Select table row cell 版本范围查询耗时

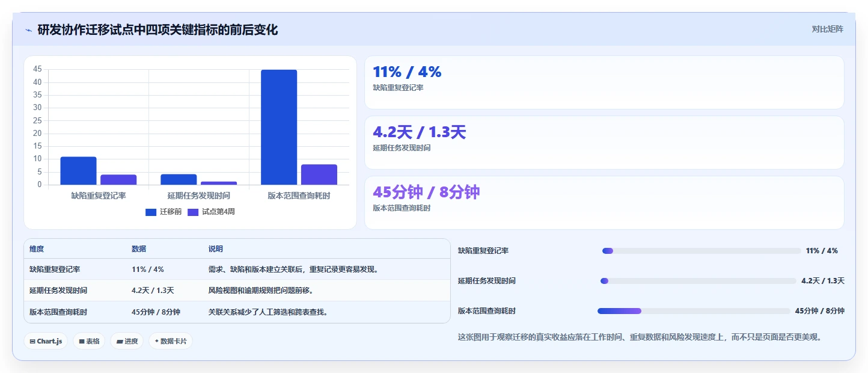[x=58, y=312]
